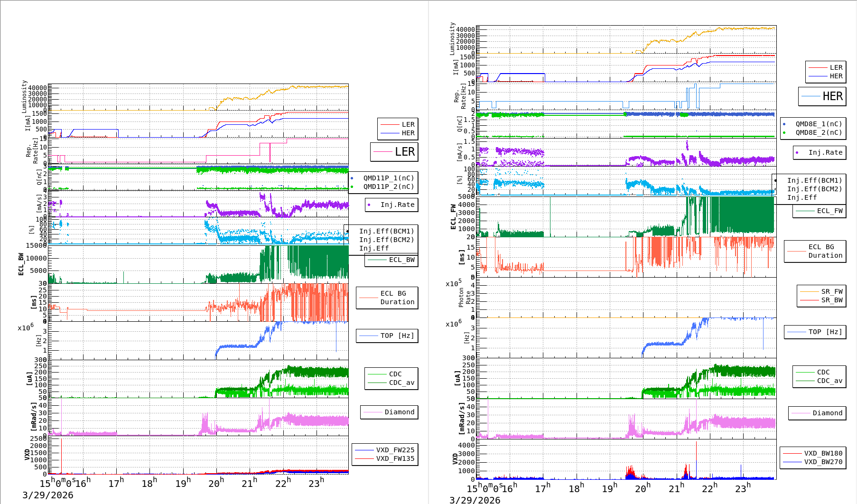Select the ECL_BW legend entry
Image resolution: width=857 pixels, height=504 pixels.
point(401,260)
